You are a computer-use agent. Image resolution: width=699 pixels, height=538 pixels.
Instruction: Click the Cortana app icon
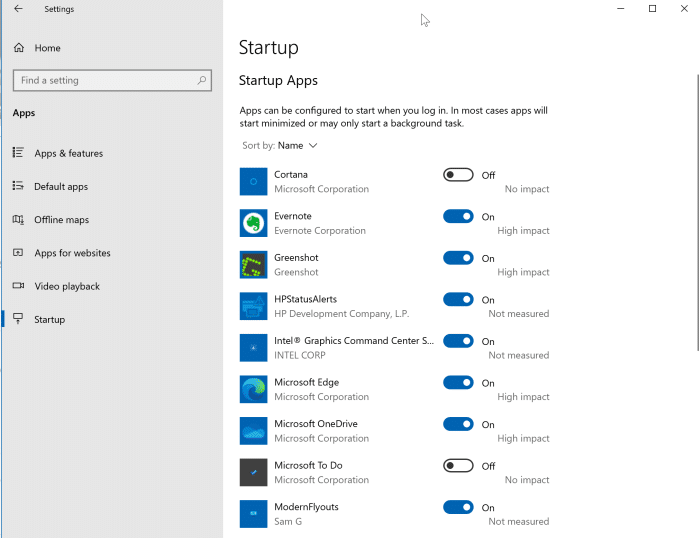(x=253, y=181)
